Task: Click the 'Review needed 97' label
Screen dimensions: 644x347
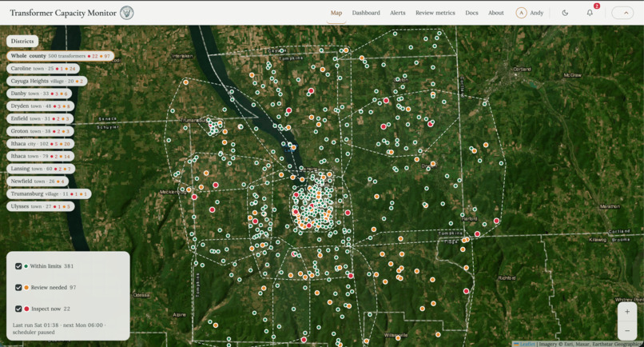Action: (x=54, y=287)
